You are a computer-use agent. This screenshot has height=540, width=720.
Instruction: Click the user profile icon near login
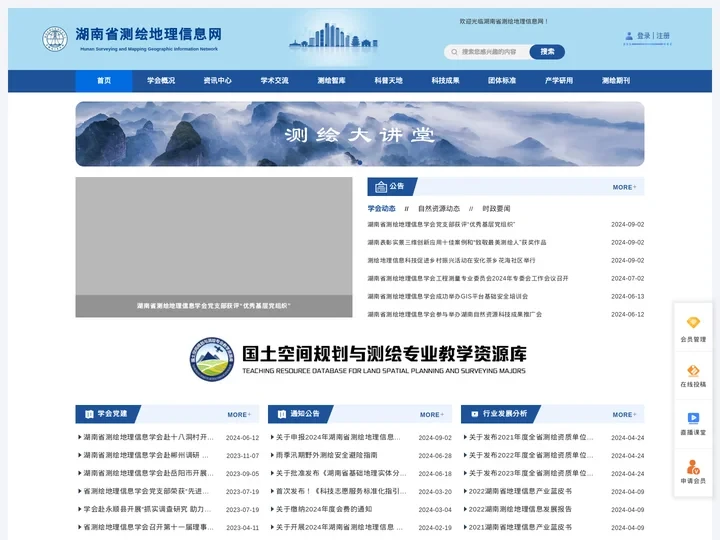629,36
